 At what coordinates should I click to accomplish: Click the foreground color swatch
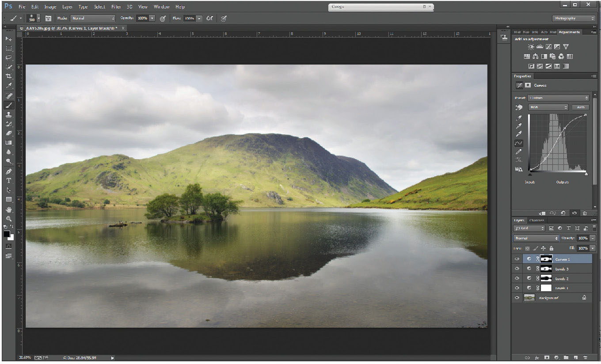7,234
